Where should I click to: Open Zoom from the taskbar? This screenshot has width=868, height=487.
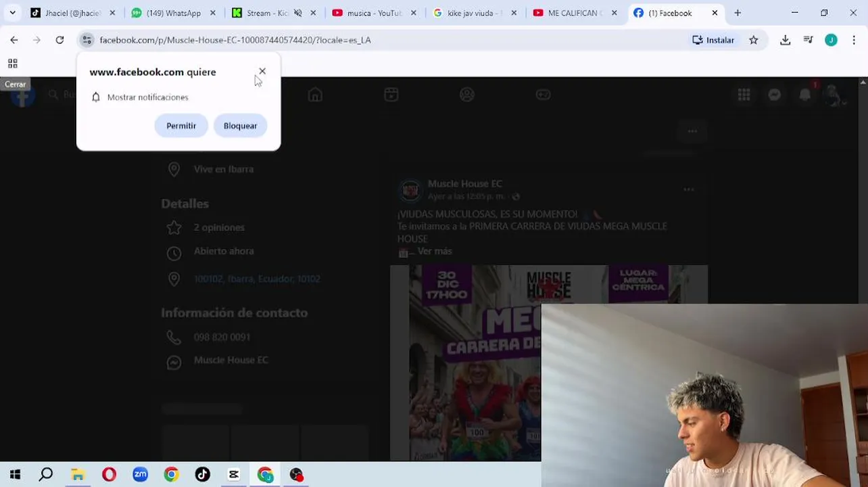coord(140,475)
